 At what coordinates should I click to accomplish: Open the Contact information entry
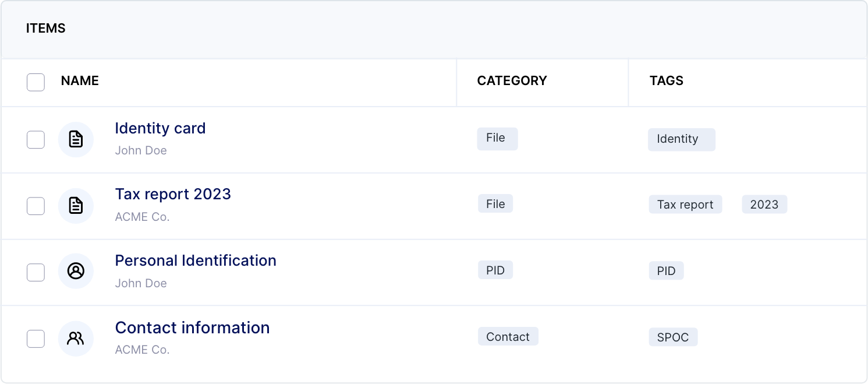pyautogui.click(x=192, y=327)
